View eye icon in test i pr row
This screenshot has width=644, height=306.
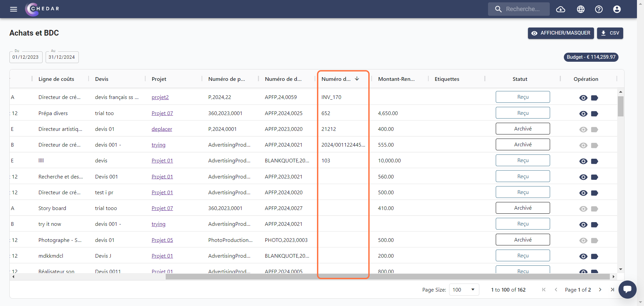click(x=583, y=193)
